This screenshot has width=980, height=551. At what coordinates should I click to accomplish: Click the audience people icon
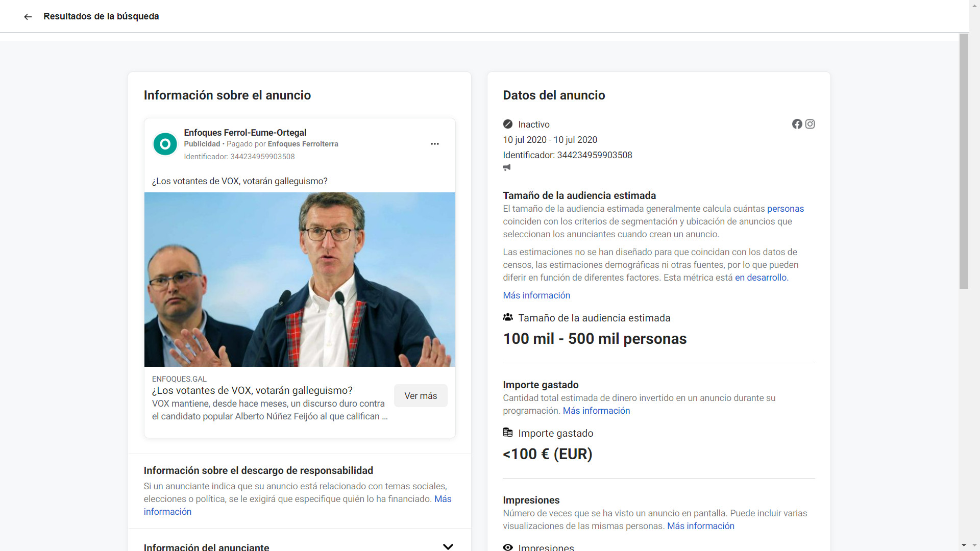[508, 317]
